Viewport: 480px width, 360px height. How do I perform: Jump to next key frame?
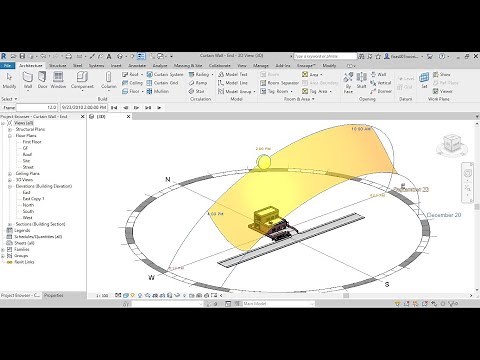[x=148, y=108]
